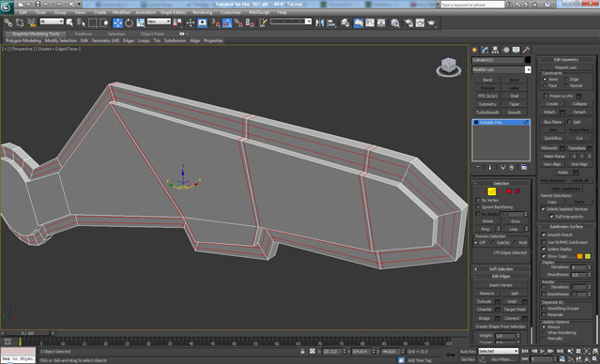The width and height of the screenshot is (600, 364).
Task: Click the orange Show Cage color swatch
Action: 579,256
